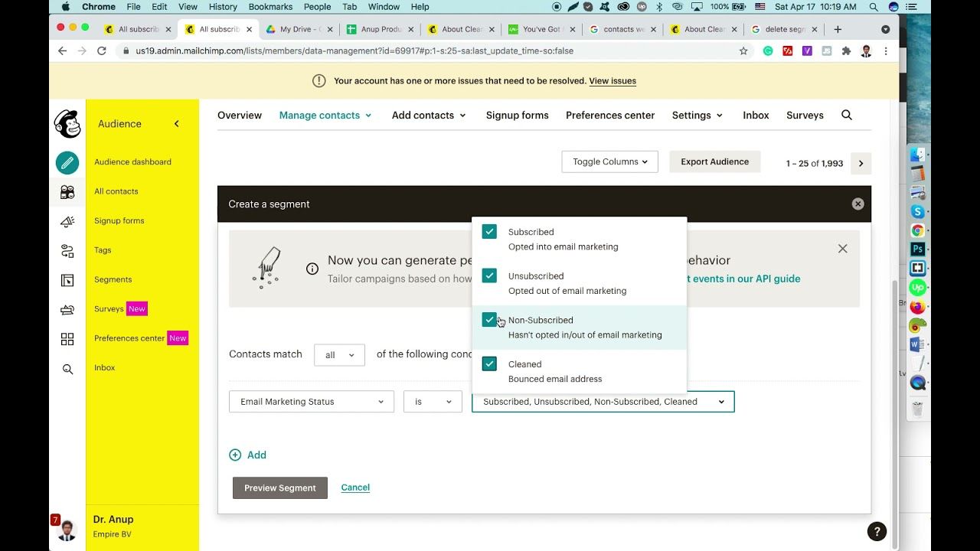Collapse the selected statuses dropdown
Image resolution: width=980 pixels, height=551 pixels.
tap(603, 402)
